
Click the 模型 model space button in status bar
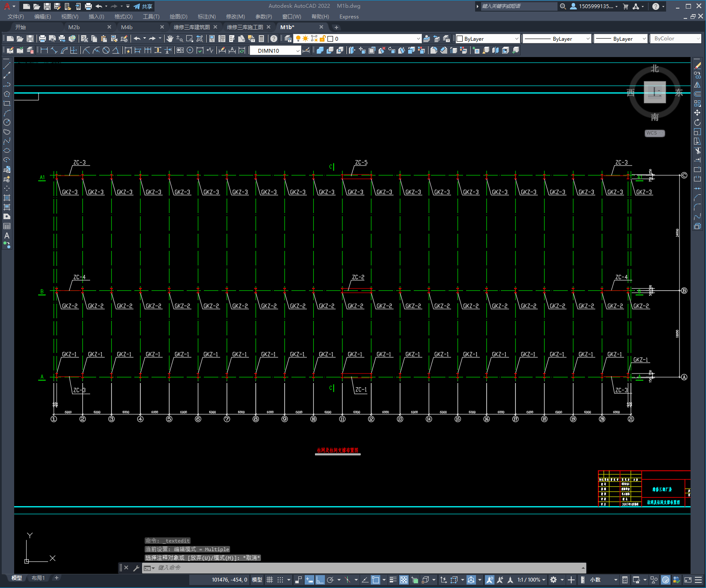coord(257,580)
